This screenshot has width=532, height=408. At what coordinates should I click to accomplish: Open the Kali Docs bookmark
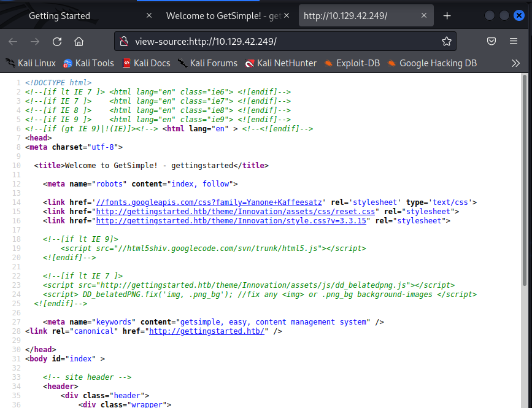146,63
